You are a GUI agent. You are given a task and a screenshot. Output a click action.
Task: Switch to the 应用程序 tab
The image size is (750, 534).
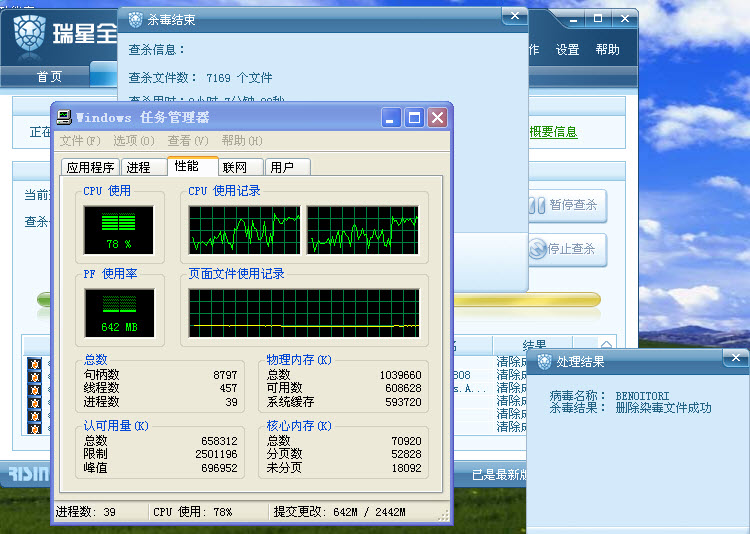click(x=91, y=167)
